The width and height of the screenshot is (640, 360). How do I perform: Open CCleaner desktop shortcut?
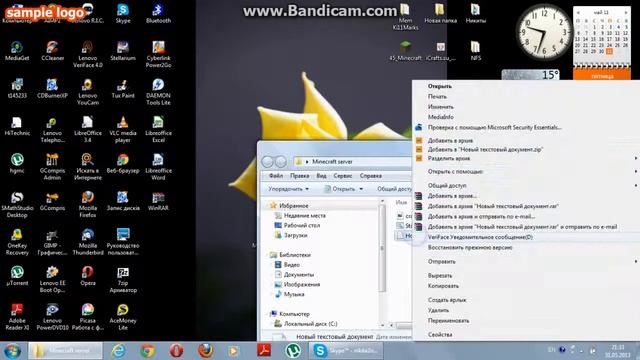click(x=52, y=51)
